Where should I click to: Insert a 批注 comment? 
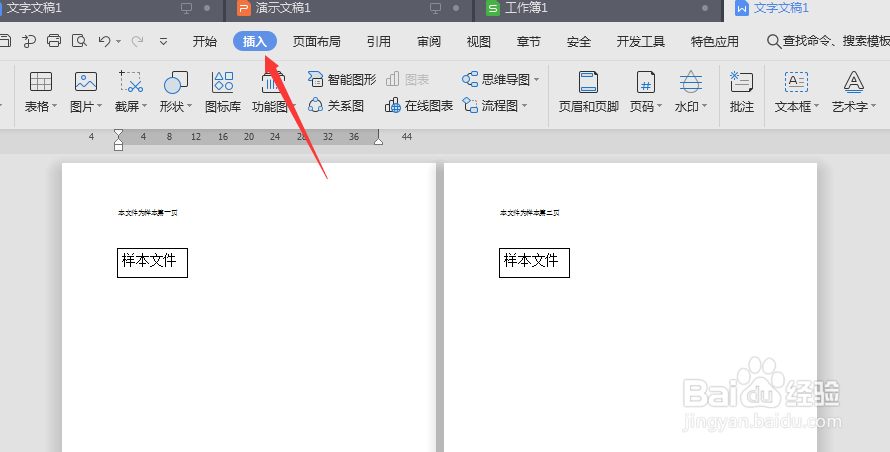click(742, 91)
